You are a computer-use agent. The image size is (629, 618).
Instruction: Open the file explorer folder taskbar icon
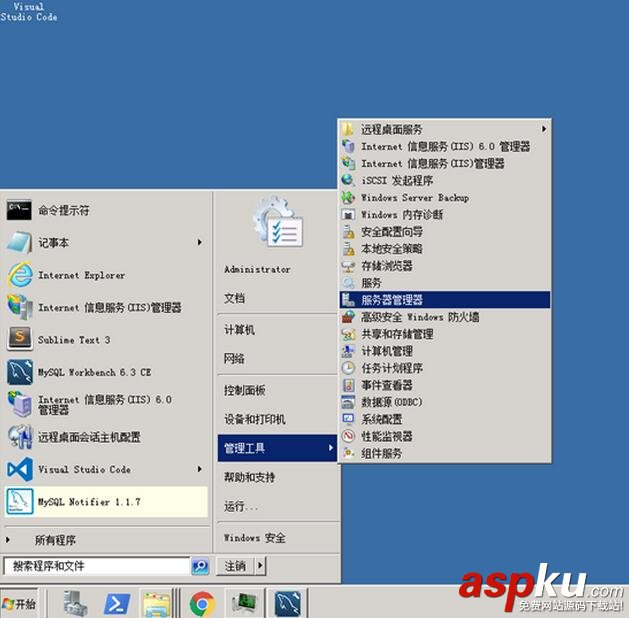tap(156, 603)
